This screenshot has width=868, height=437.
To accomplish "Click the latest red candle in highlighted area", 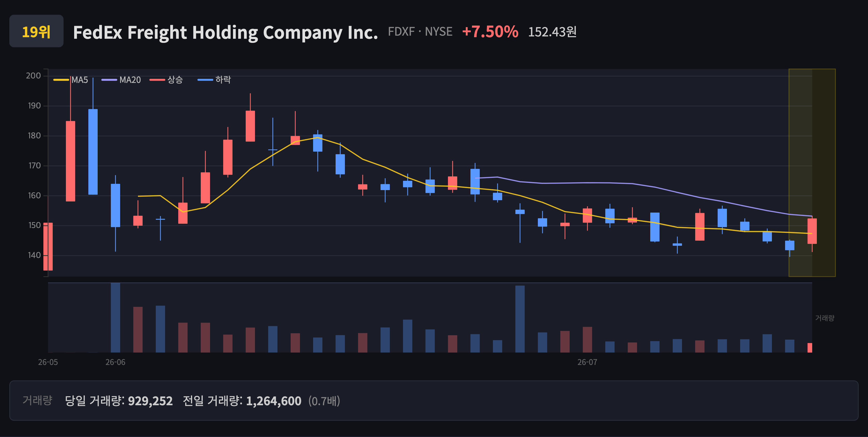I will click(x=812, y=231).
